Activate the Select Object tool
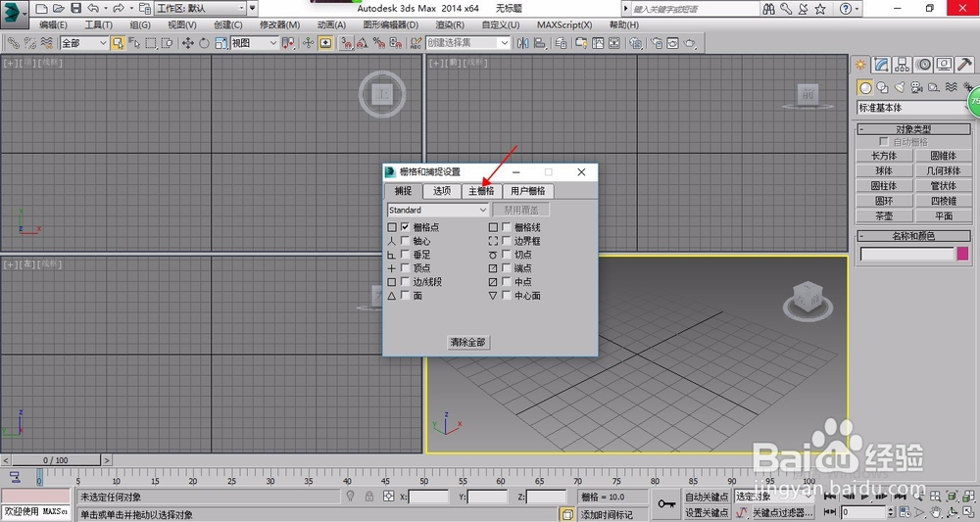This screenshot has height=522, width=980. (x=118, y=43)
